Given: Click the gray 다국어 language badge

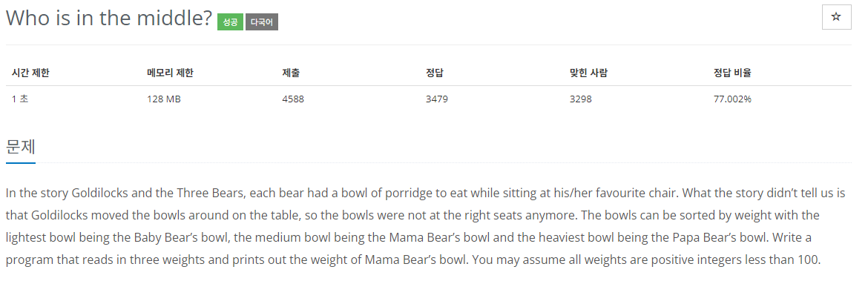Looking at the screenshot, I should coord(262,22).
